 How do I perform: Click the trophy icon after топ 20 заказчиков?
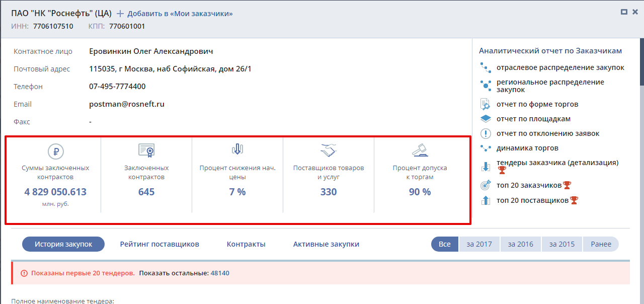coord(567,185)
